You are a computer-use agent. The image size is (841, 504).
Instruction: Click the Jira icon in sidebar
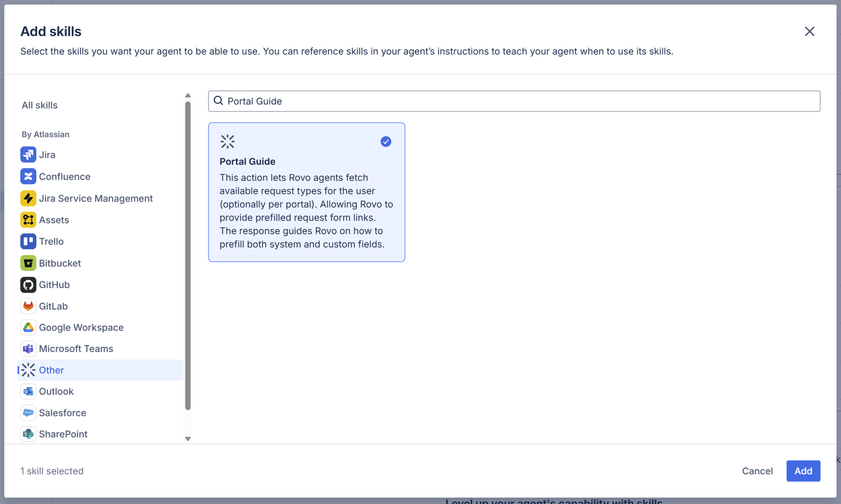click(x=28, y=155)
